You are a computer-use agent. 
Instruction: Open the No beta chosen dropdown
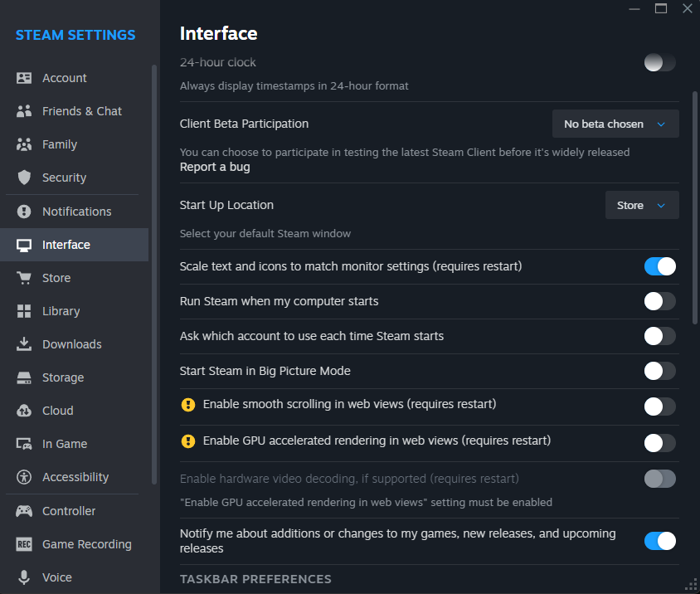[615, 123]
